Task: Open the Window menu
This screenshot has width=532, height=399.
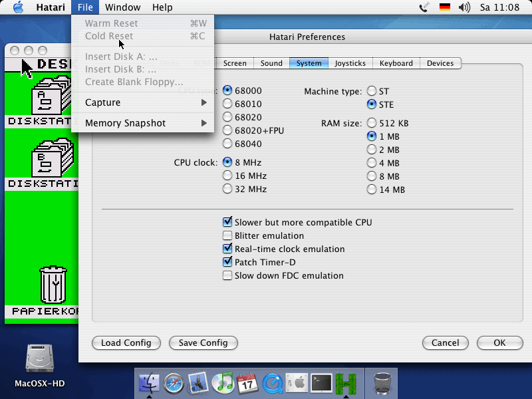Action: 122,7
